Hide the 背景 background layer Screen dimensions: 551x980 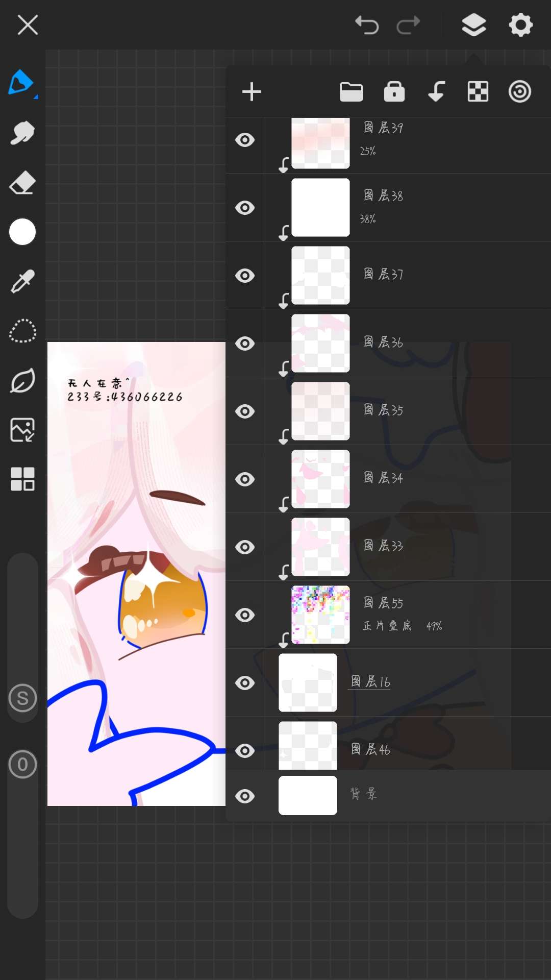pyautogui.click(x=245, y=796)
